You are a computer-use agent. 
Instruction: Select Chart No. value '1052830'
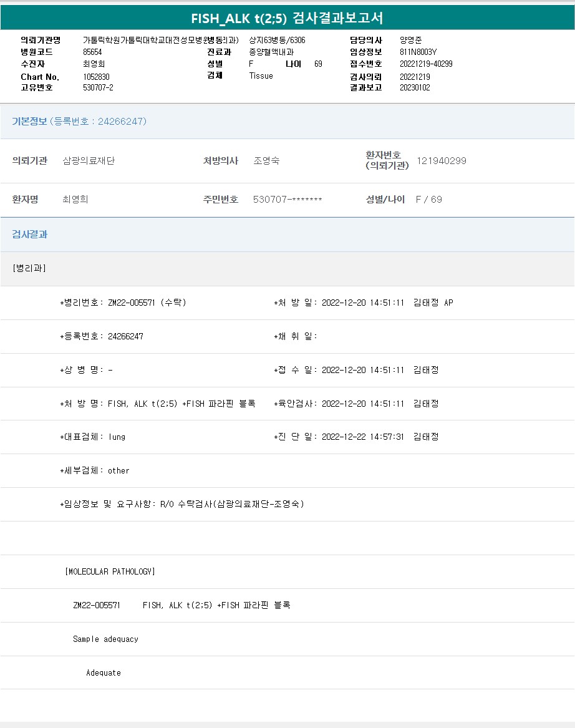[96, 77]
